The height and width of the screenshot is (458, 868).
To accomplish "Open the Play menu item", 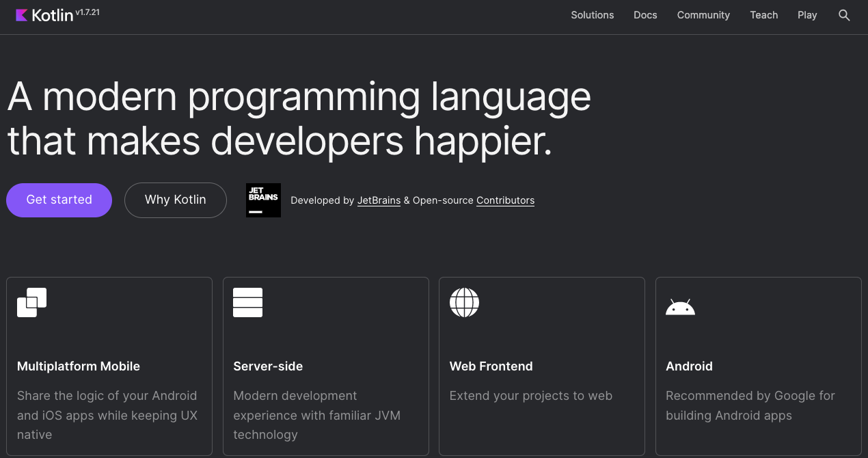I will tap(807, 15).
